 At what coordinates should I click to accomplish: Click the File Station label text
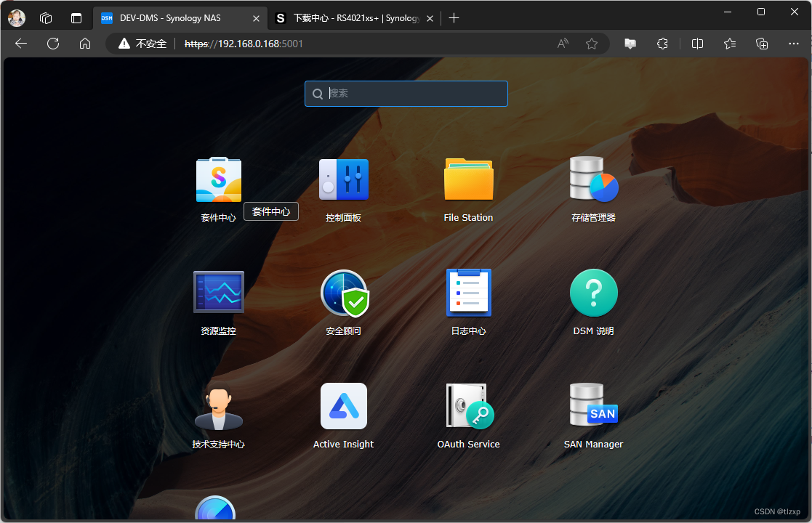[x=468, y=218]
